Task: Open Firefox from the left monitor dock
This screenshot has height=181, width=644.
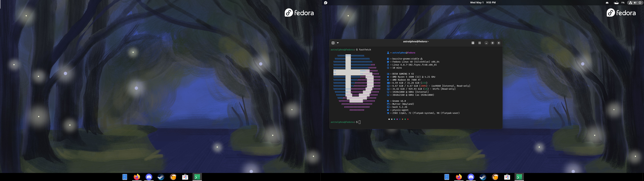Action: pyautogui.click(x=137, y=177)
